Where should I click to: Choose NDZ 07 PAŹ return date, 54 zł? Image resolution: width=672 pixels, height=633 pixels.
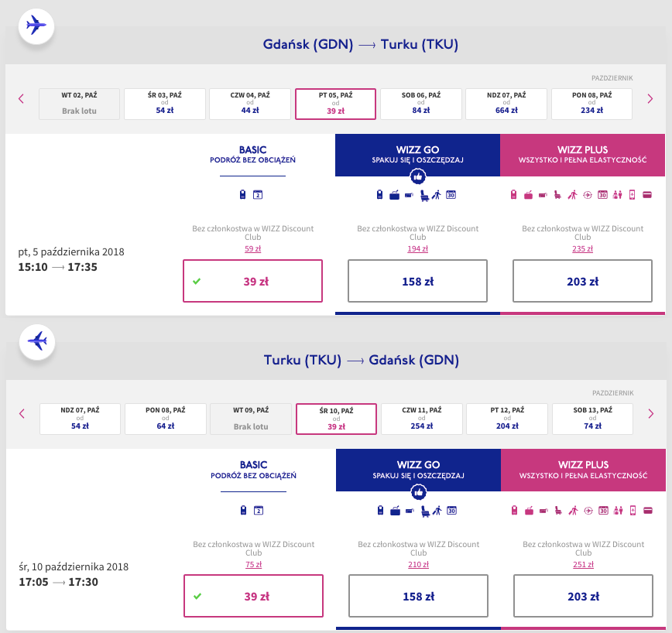pos(81,419)
